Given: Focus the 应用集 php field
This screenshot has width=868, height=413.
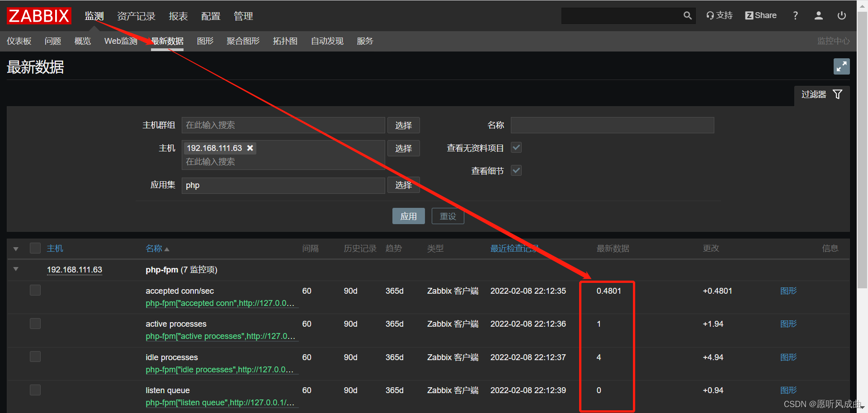Looking at the screenshot, I should (283, 185).
